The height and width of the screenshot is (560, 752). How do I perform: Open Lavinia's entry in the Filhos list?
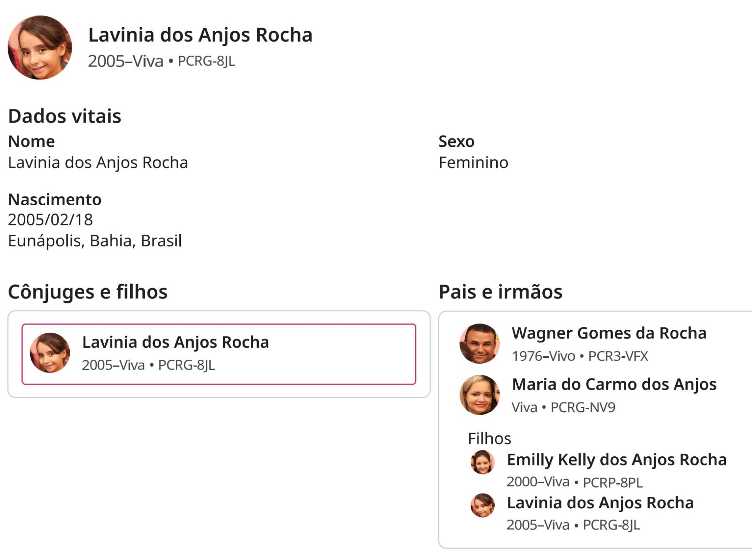click(600, 503)
